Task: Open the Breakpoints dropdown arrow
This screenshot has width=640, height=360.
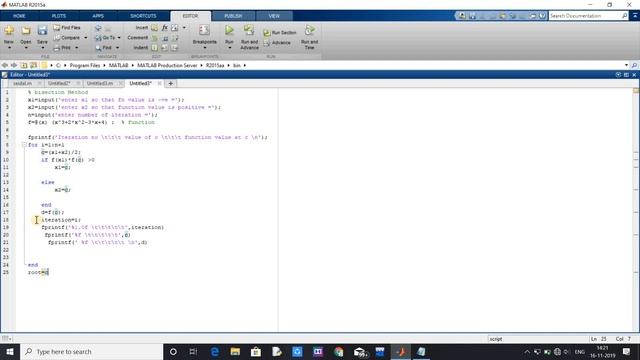Action: [x=205, y=48]
